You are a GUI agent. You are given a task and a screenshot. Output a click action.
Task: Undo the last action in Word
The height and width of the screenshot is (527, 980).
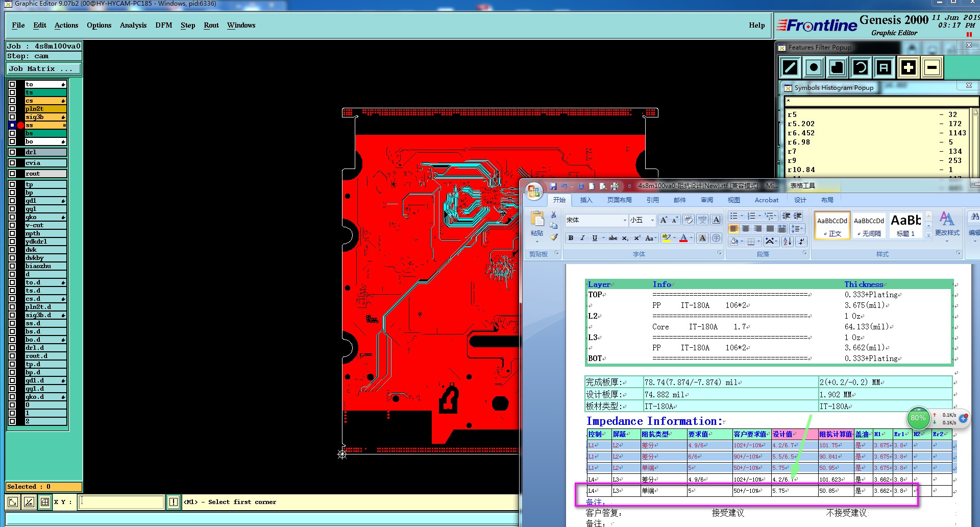coord(564,186)
